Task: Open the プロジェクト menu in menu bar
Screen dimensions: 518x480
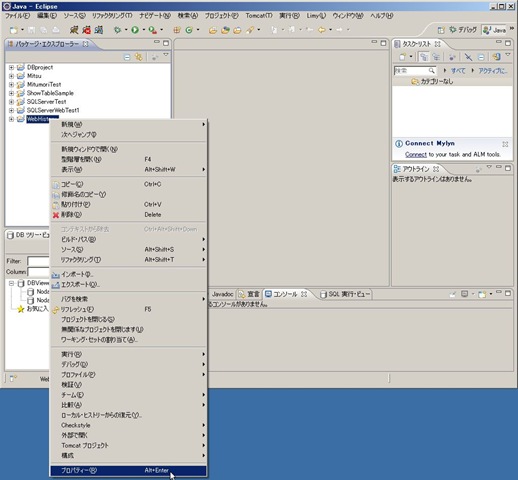Action: (x=221, y=16)
